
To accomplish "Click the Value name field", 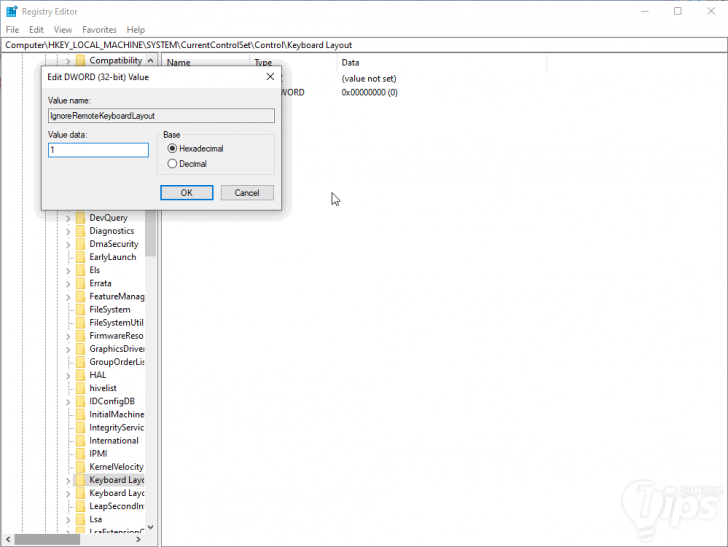I will pos(161,116).
